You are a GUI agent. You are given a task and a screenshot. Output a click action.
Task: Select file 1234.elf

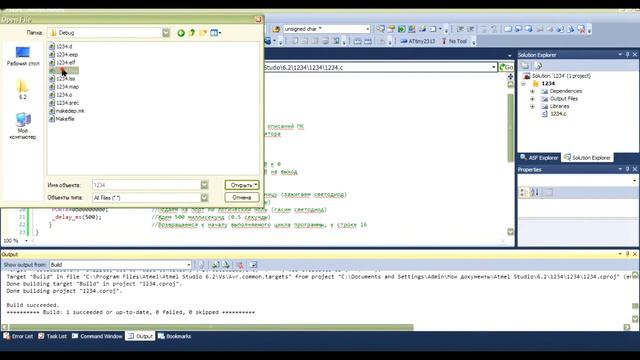pos(62,62)
